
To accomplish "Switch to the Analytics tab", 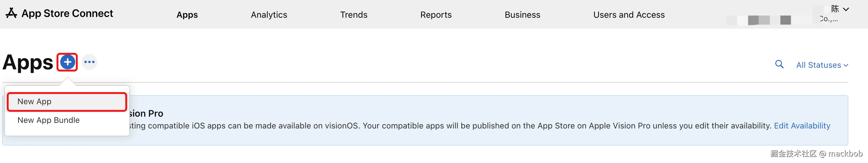I will coord(269,15).
